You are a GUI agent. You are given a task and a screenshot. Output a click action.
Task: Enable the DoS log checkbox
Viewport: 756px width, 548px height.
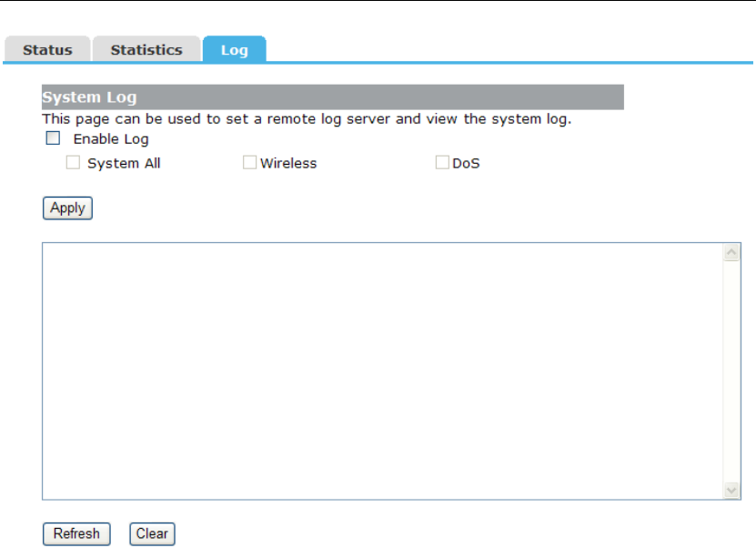tap(442, 163)
